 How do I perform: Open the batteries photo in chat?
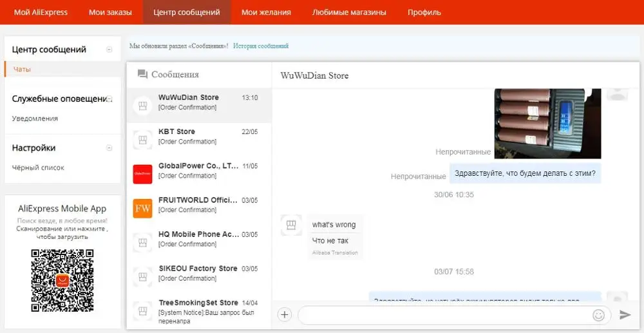(547, 124)
